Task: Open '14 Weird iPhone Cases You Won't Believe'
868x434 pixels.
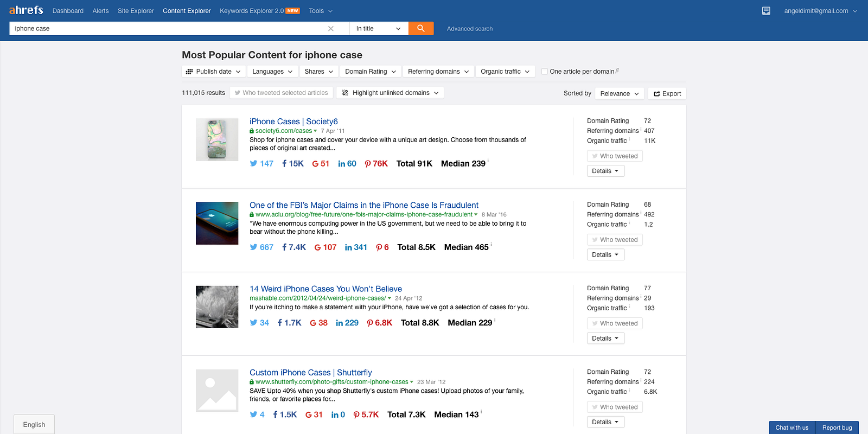Action: pyautogui.click(x=325, y=289)
